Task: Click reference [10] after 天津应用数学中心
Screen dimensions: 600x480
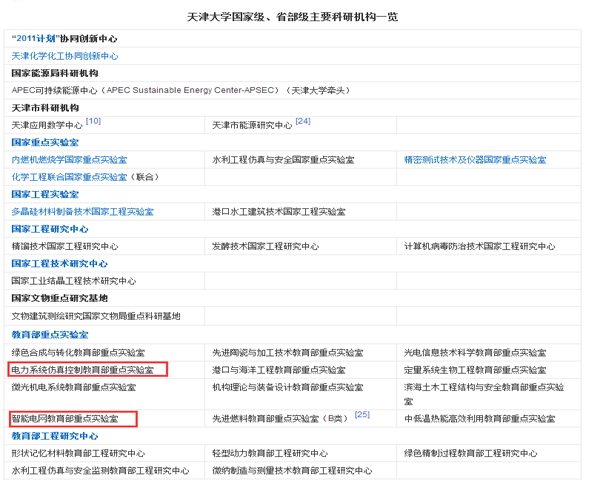Action: [93, 121]
